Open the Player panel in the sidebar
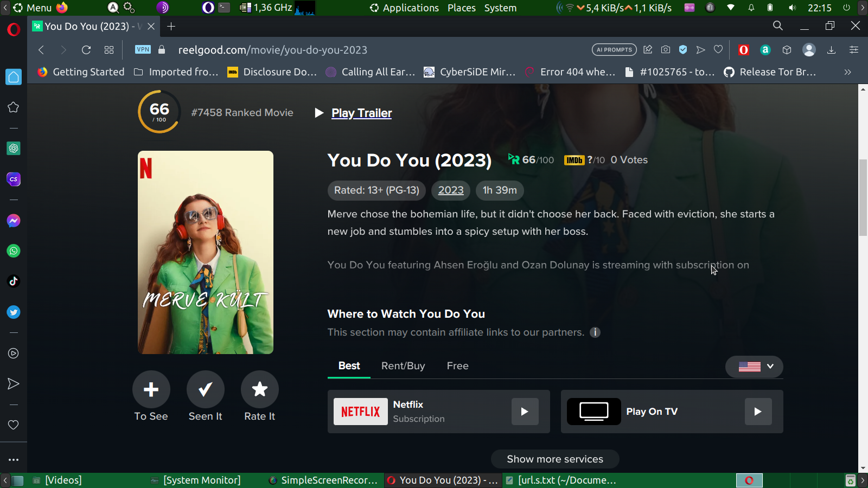868x488 pixels. pyautogui.click(x=14, y=354)
